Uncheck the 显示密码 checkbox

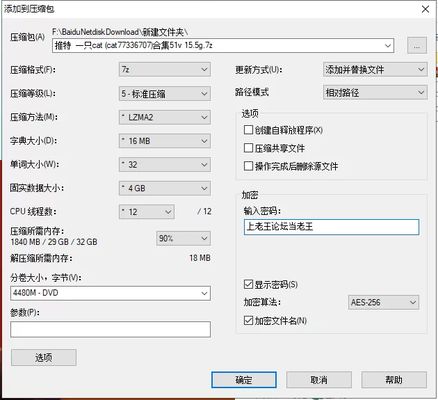click(248, 284)
